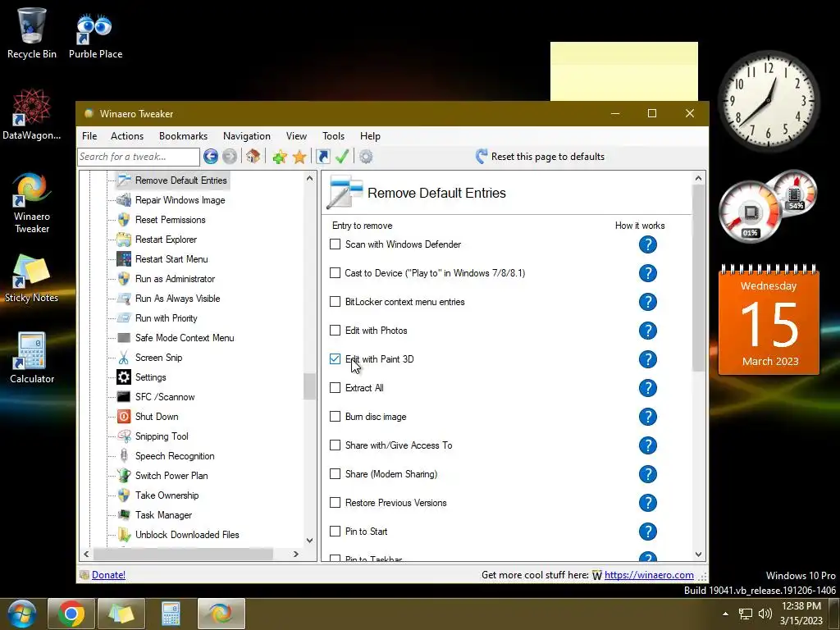Open help for Scan with Windows Defender

click(648, 244)
